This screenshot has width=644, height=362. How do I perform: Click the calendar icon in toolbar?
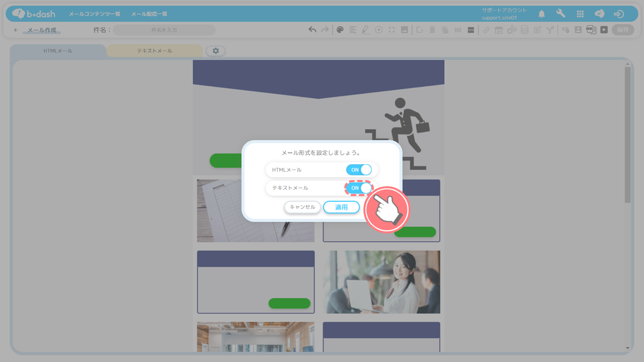pos(499,30)
